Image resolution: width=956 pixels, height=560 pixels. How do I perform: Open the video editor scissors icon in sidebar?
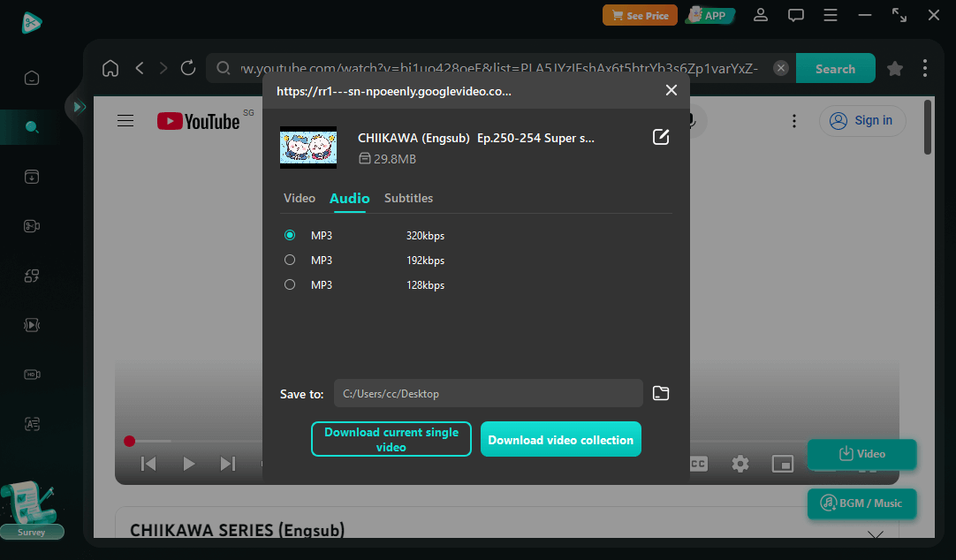tap(32, 226)
